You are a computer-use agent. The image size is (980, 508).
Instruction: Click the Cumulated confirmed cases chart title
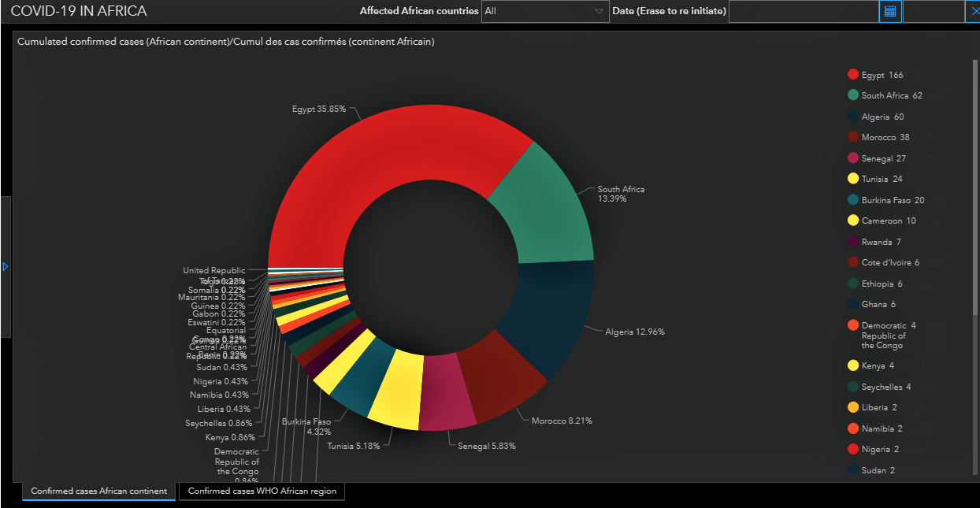coord(226,42)
